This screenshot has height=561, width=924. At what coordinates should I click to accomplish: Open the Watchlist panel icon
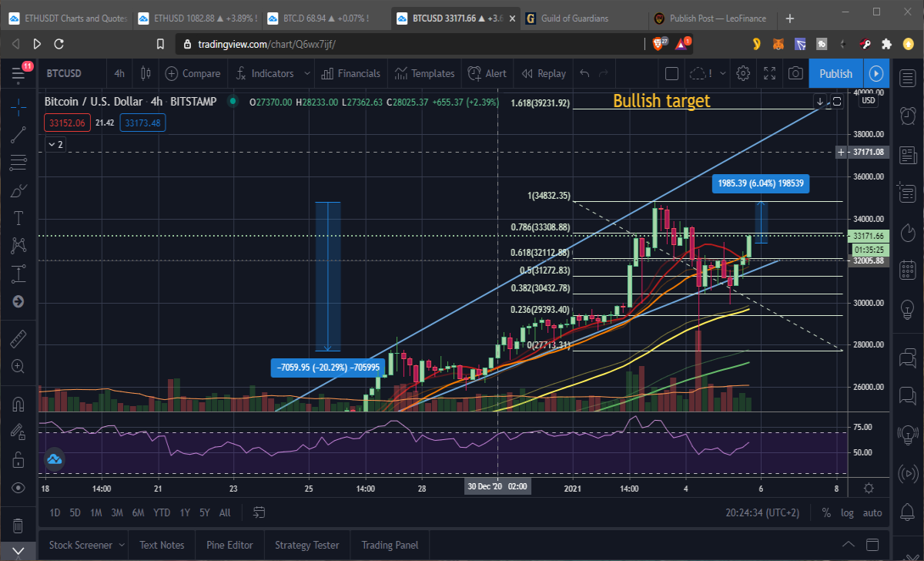click(908, 78)
